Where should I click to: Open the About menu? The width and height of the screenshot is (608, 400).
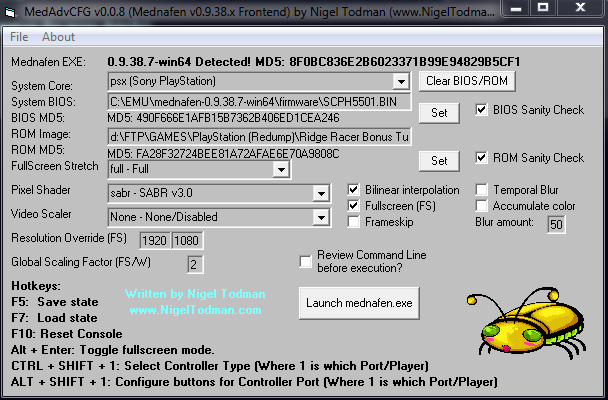point(58,37)
